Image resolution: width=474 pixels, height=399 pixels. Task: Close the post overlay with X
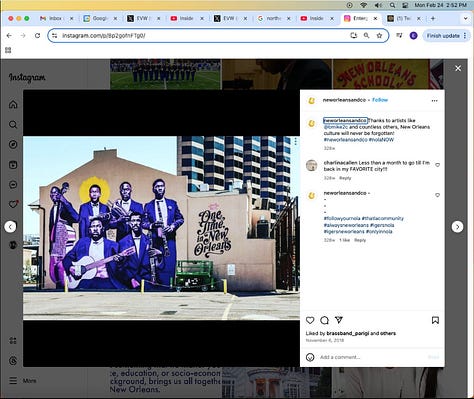(458, 68)
